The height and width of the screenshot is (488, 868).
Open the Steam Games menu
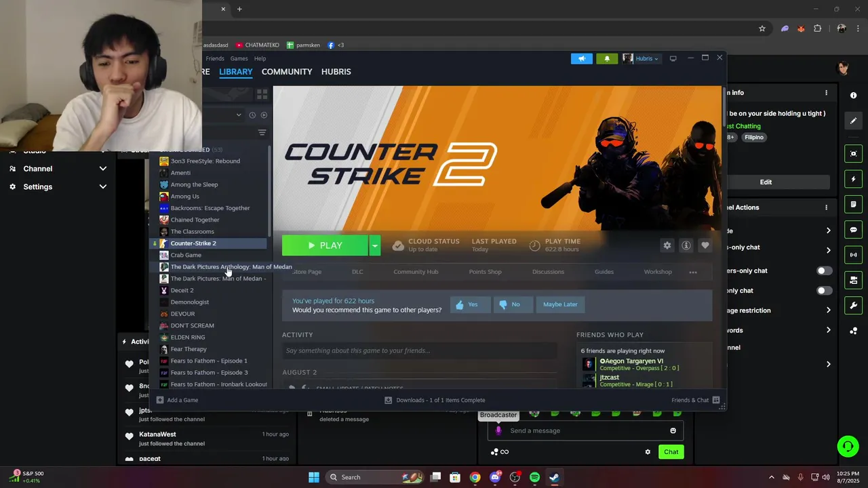coord(239,59)
